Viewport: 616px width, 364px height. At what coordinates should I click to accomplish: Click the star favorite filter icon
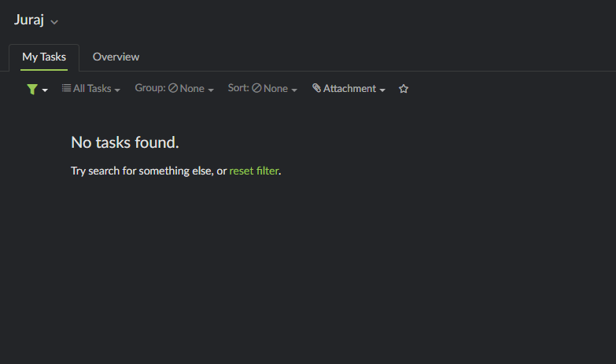(x=404, y=89)
